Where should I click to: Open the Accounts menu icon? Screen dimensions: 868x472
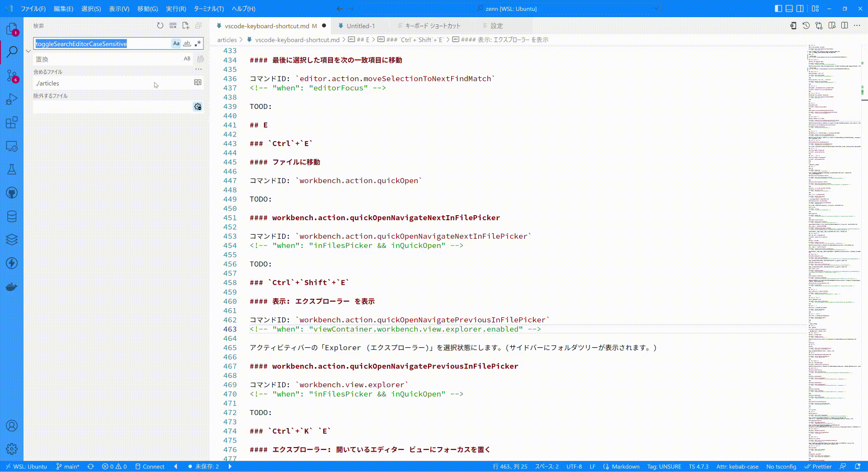[12, 425]
